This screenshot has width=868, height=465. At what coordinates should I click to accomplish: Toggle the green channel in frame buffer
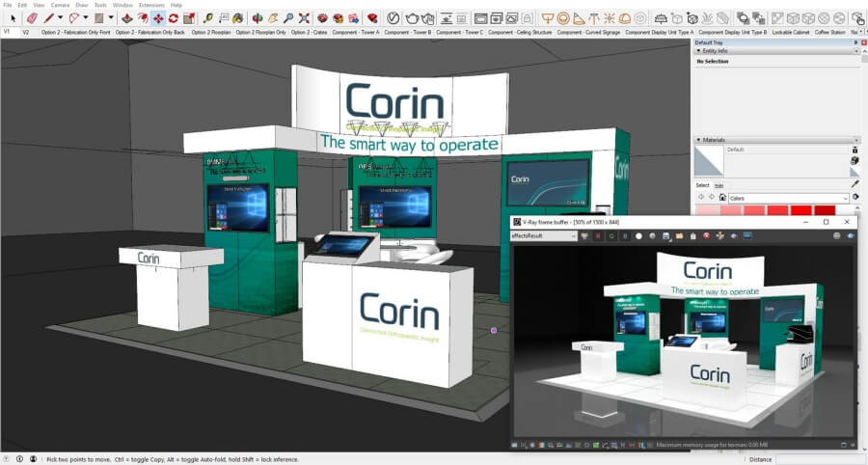(611, 235)
